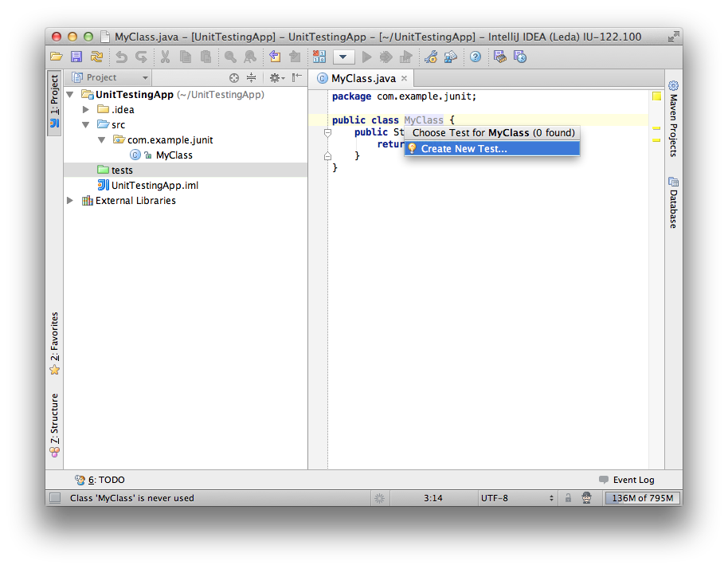Click the background tasks spinner icon in status bar
728x569 pixels.
click(379, 498)
